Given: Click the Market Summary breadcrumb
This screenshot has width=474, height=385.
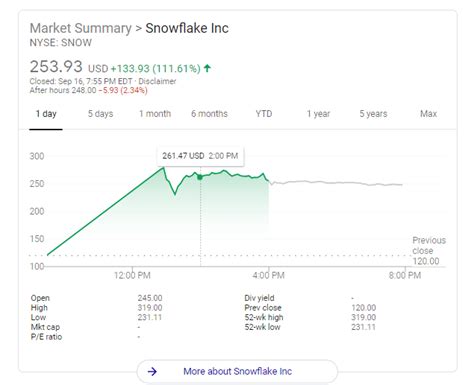Looking at the screenshot, I should pos(81,28).
